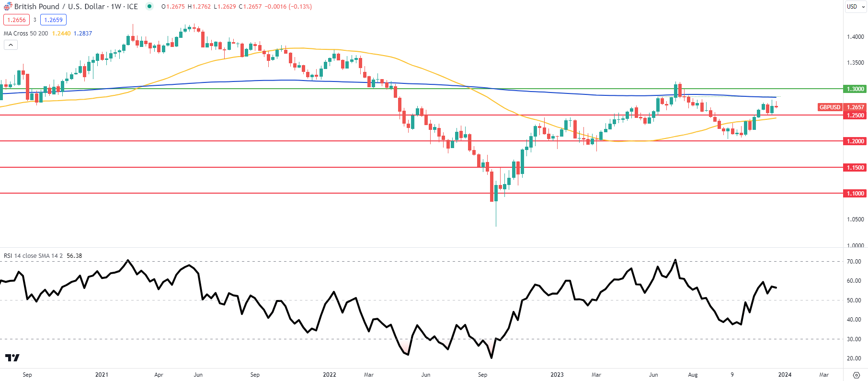868x381 pixels.
Task: Open chart axis settings gear icon
Action: click(857, 375)
